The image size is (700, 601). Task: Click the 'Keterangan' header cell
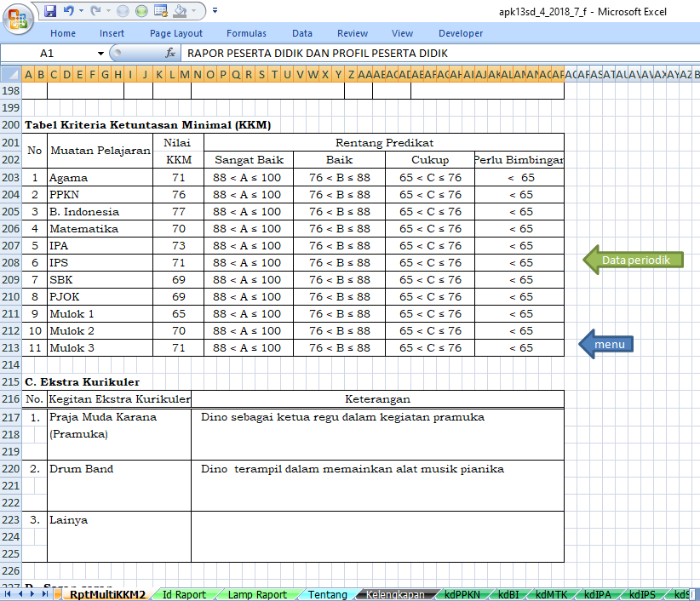(378, 399)
